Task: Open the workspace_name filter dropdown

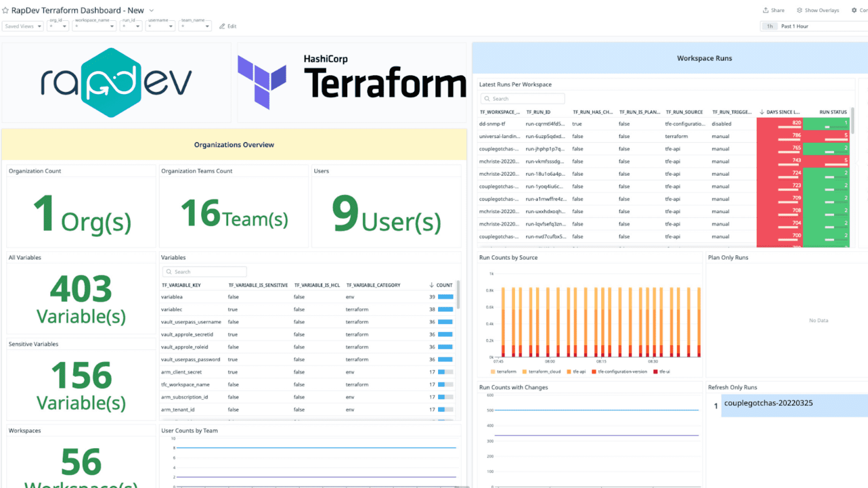Action: [x=94, y=26]
